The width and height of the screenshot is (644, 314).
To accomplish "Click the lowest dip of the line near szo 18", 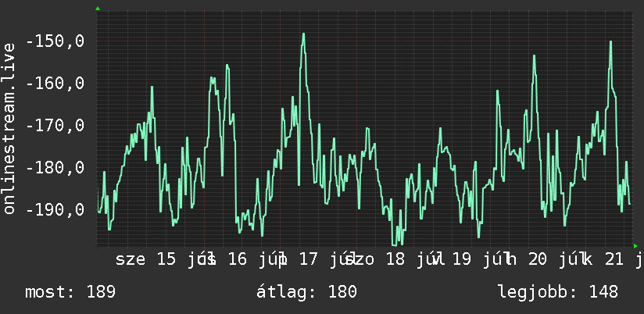I will 394,244.
